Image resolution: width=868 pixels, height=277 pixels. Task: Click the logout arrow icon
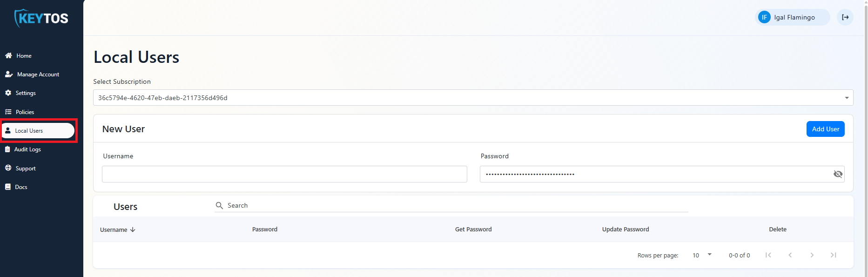(x=845, y=17)
